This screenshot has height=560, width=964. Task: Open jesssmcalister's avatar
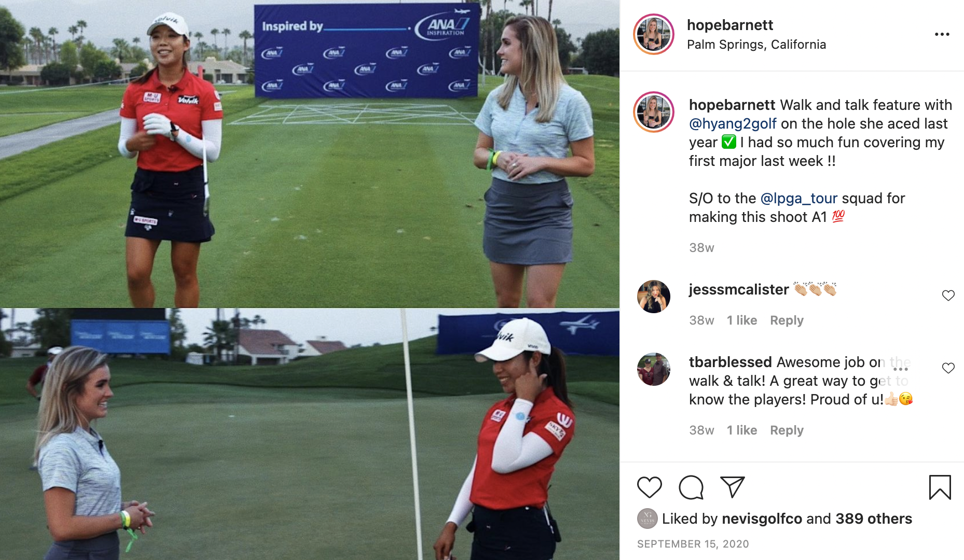click(654, 297)
